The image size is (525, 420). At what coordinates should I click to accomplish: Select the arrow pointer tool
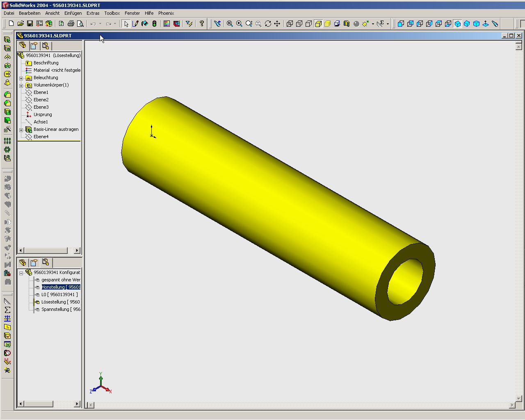pos(126,24)
